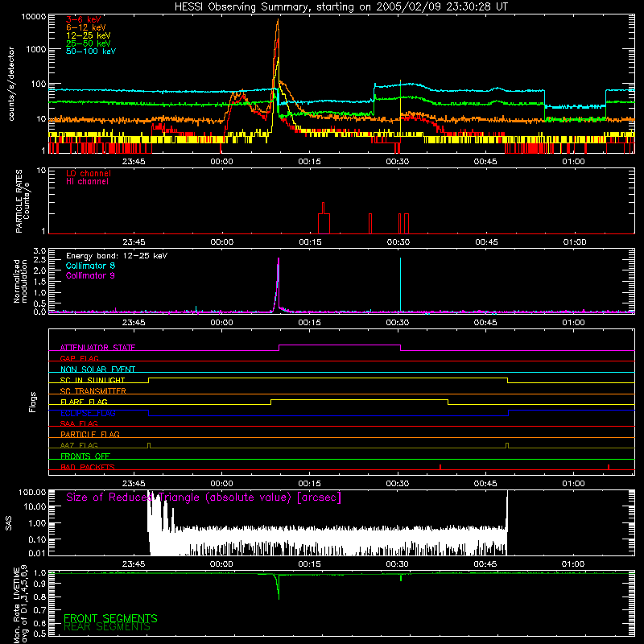Select the 25-50 keV legend label

coord(89,43)
